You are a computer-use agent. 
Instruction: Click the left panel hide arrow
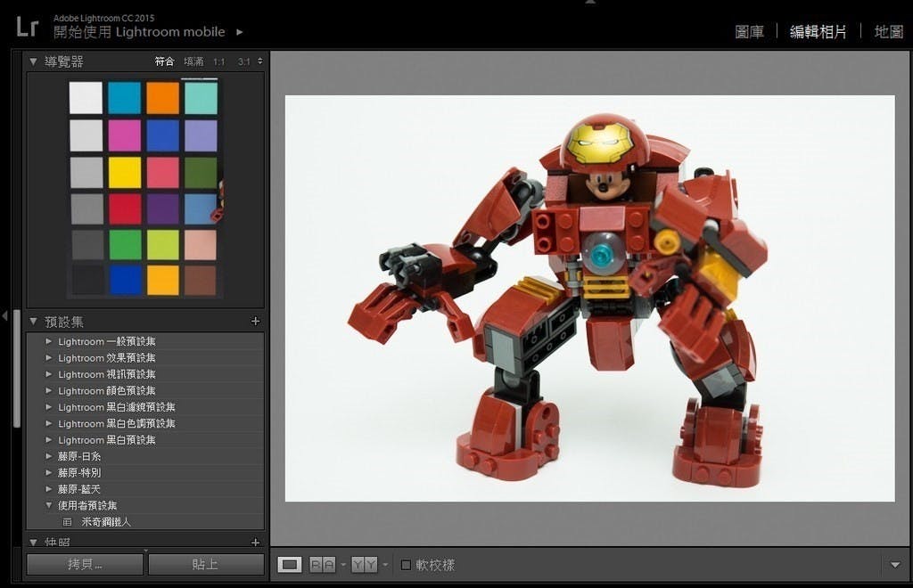(x=5, y=315)
